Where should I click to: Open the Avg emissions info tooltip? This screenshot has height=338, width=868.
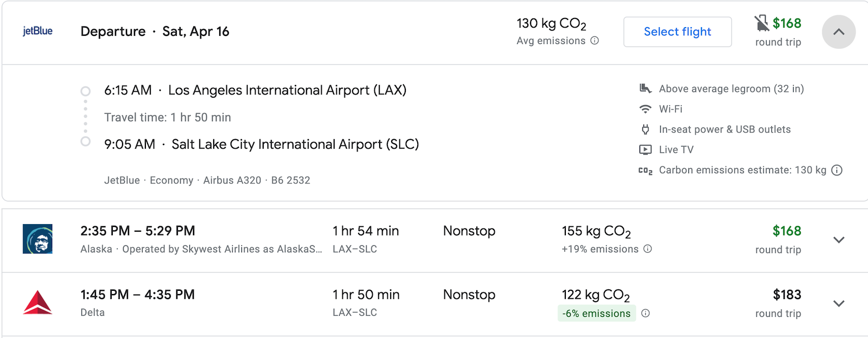click(x=595, y=41)
